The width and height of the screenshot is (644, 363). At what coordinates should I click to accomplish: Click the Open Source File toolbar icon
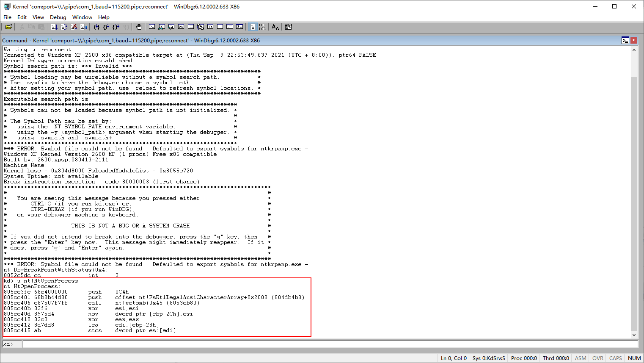tap(8, 27)
